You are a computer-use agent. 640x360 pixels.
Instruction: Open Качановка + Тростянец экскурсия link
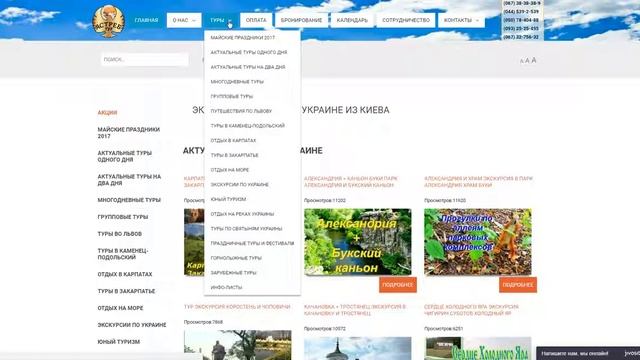(x=355, y=310)
